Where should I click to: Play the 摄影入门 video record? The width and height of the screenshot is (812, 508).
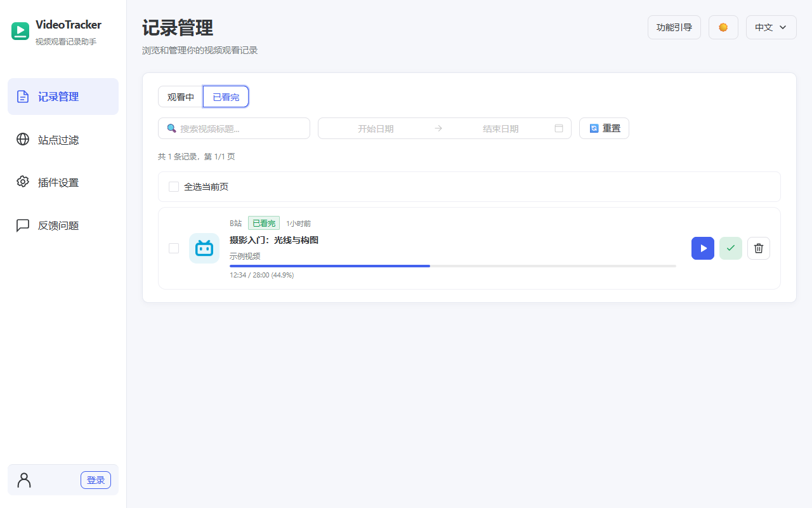click(x=703, y=248)
